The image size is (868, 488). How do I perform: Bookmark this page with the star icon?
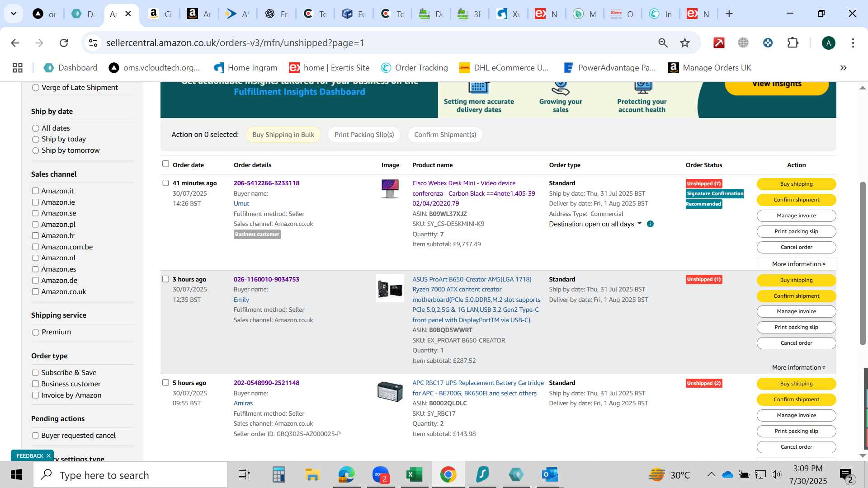coord(685,43)
